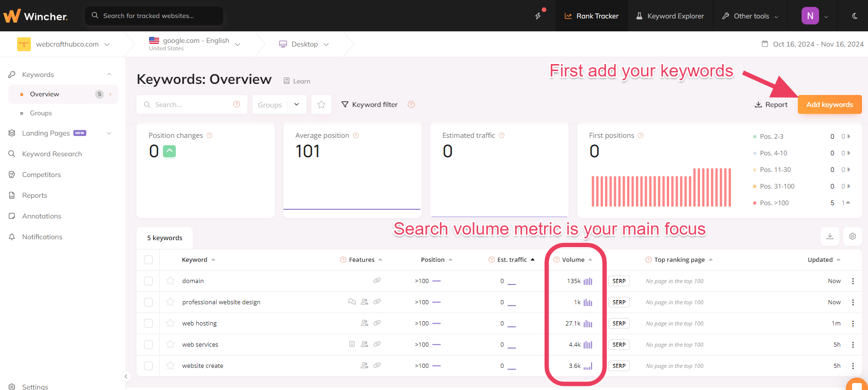Click Estimated traffic help icon
868x390 pixels.
point(502,136)
